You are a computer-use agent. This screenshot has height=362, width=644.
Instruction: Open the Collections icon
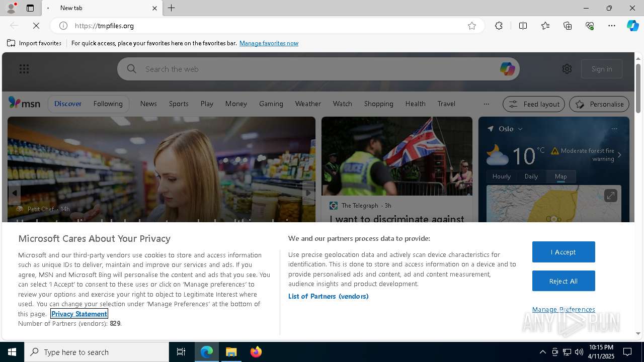568,26
